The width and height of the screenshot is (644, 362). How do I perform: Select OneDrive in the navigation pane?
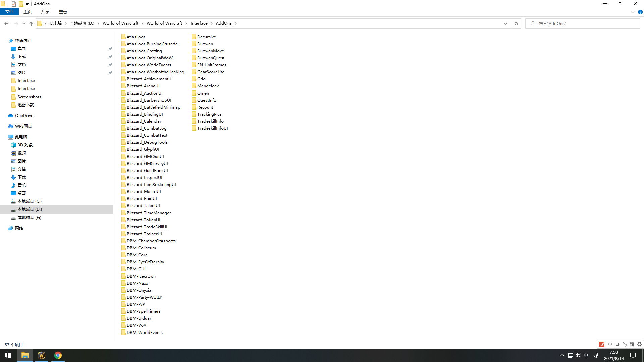click(24, 115)
